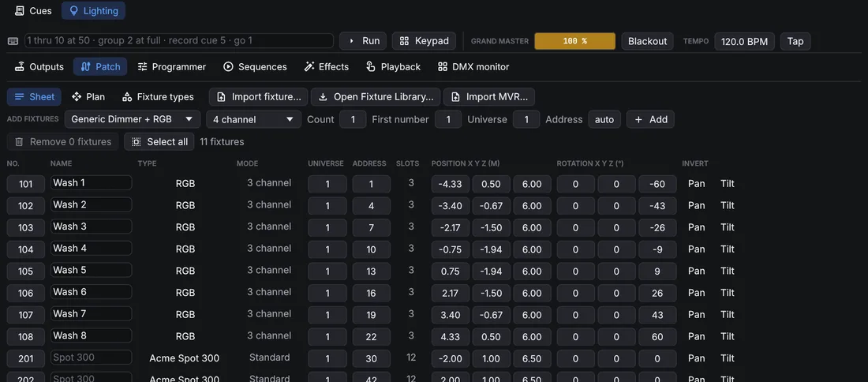Toggle Pan invert for Wash 5
This screenshot has width=868, height=382.
tap(697, 271)
